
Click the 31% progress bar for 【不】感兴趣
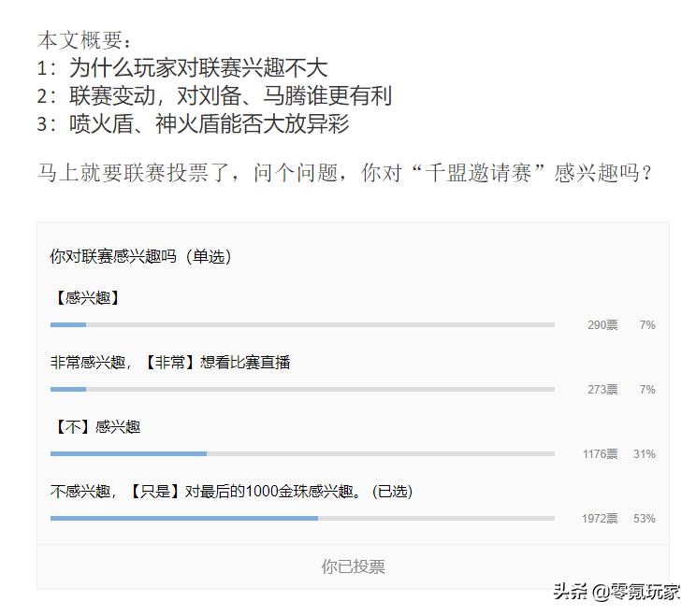click(x=302, y=454)
